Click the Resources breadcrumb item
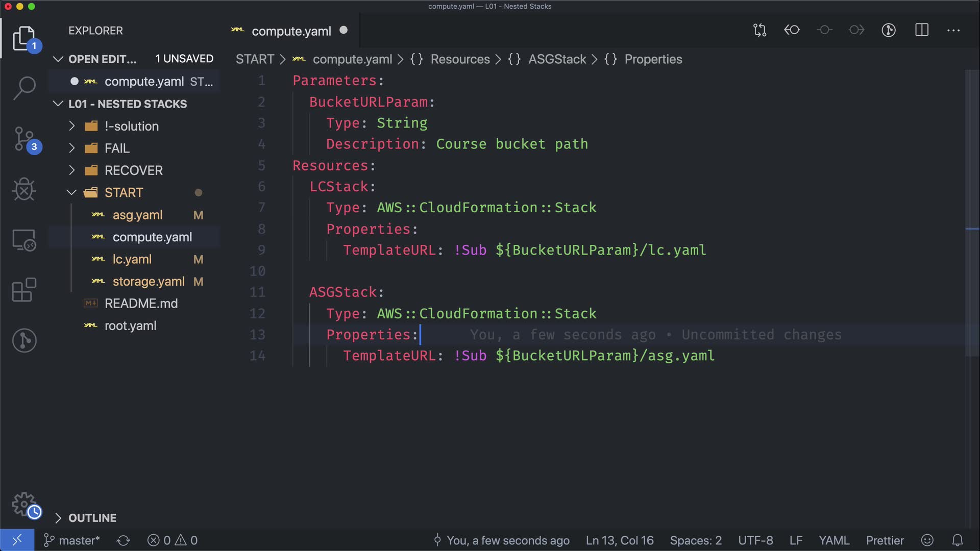This screenshot has width=980, height=551. click(x=460, y=59)
